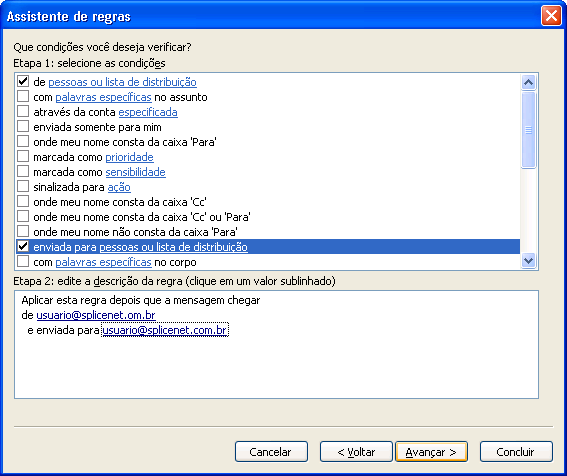567x476 pixels.
Task: Edit the 'usuario@splicenet.om.br' sender link
Action: [96, 315]
